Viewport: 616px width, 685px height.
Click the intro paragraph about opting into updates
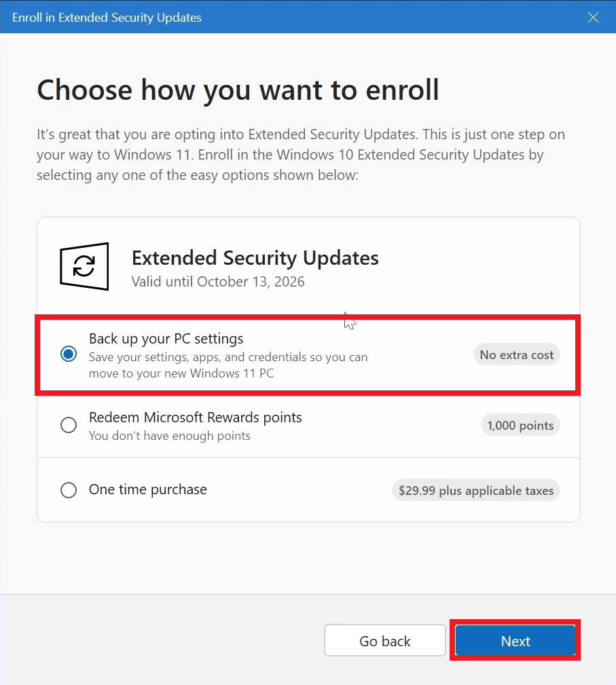(300, 155)
